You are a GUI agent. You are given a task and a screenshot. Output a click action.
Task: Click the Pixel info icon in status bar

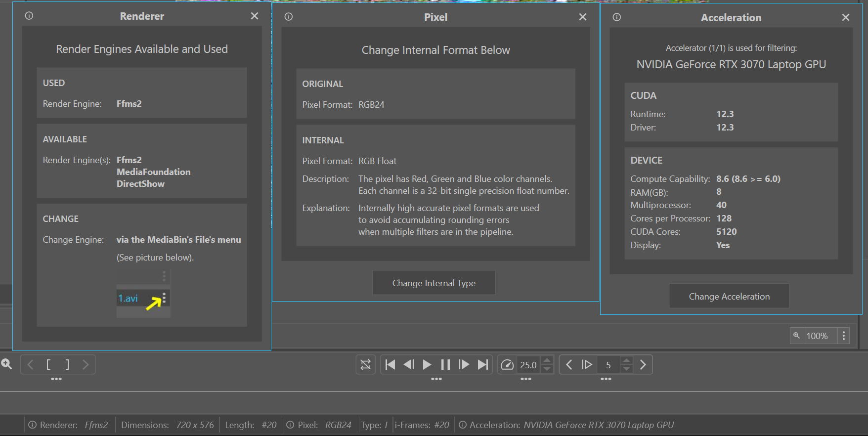(x=290, y=425)
